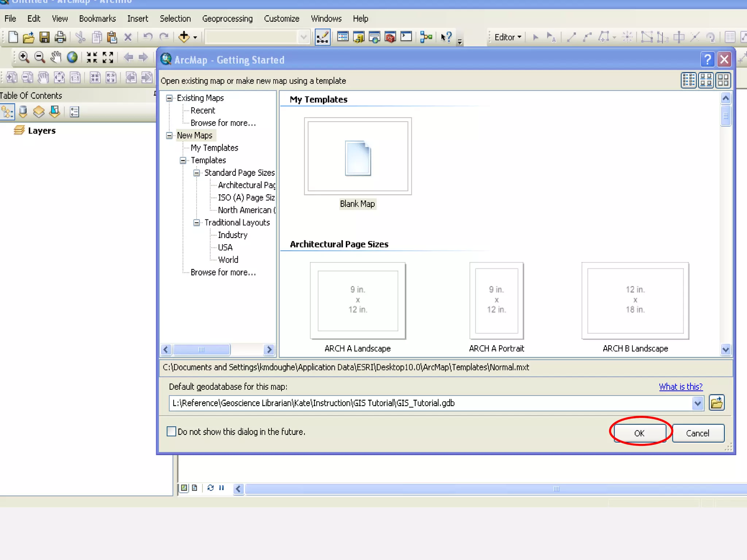Open the default geodatabase path dropdown
This screenshot has height=560, width=747.
[x=697, y=403]
